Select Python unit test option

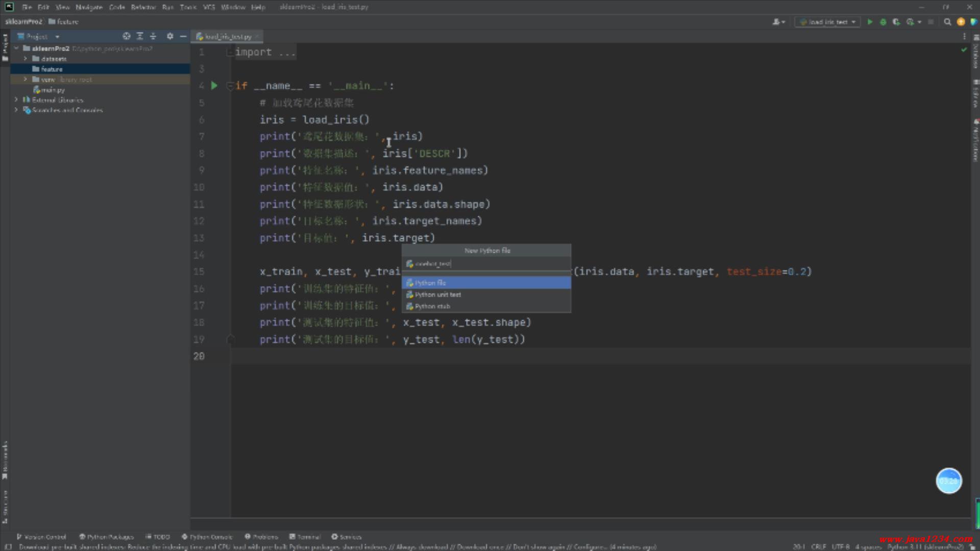coord(437,294)
